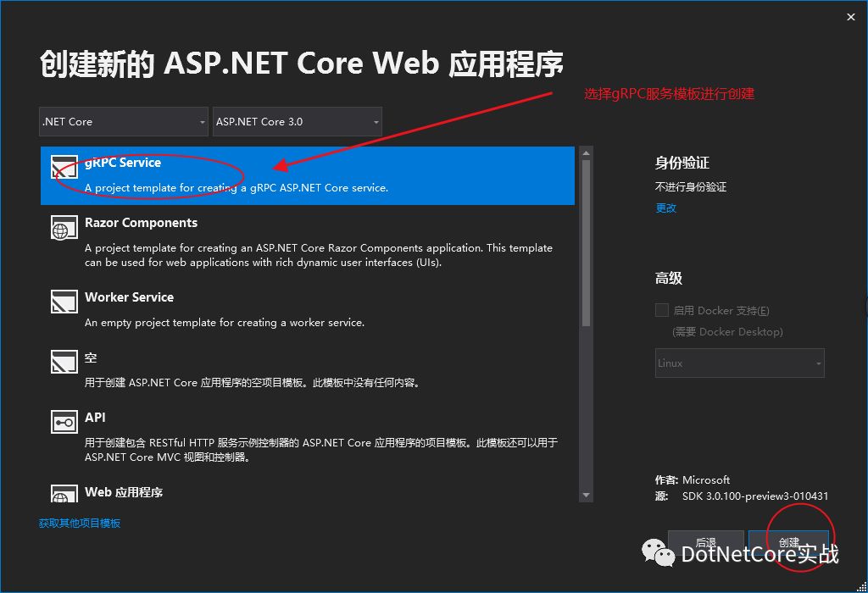This screenshot has height=593, width=868.
Task: Click the Web 应用程序 template icon
Action: [64, 493]
